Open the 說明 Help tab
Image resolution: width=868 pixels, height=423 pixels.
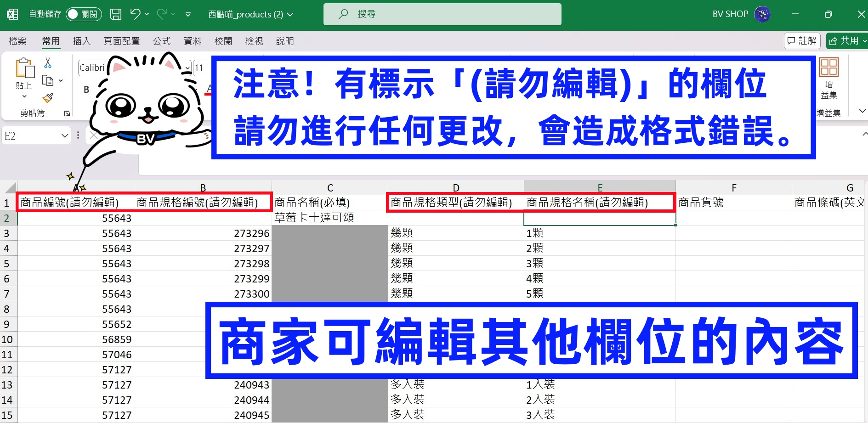pyautogui.click(x=285, y=41)
